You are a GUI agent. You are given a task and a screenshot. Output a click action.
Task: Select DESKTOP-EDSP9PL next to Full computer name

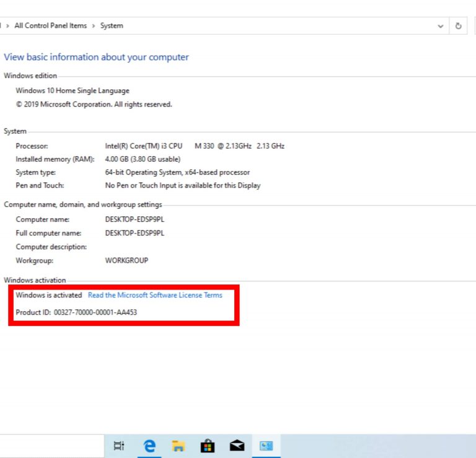tap(134, 233)
